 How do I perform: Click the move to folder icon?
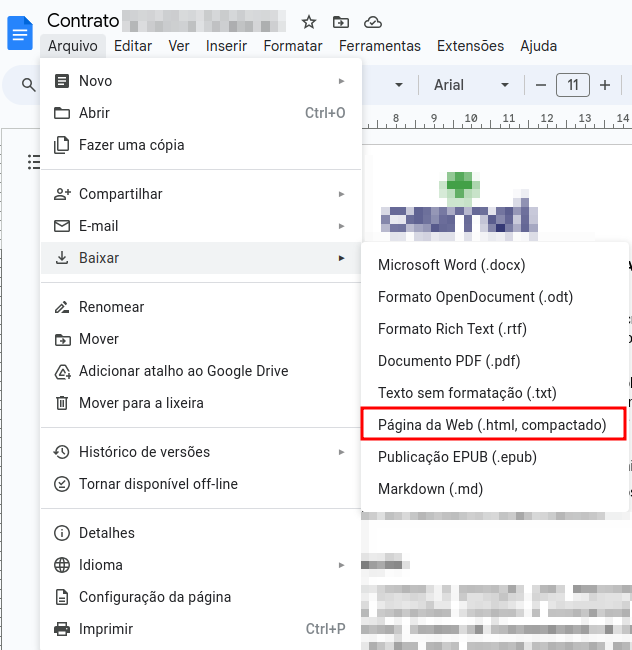click(341, 22)
